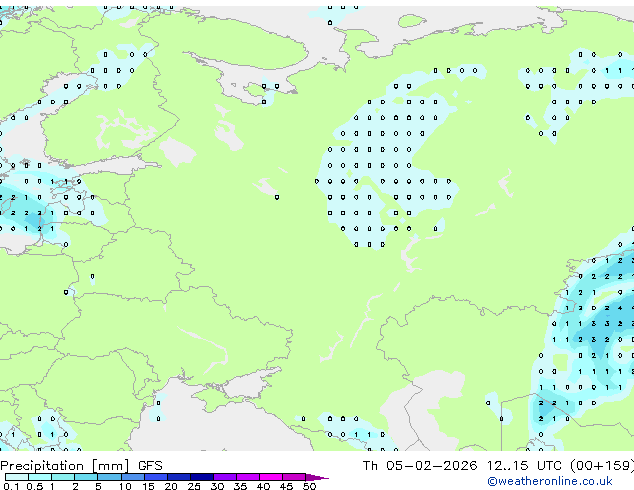Pick the 45–50 mm legend swatch
The image size is (634, 490).
pos(294,477)
